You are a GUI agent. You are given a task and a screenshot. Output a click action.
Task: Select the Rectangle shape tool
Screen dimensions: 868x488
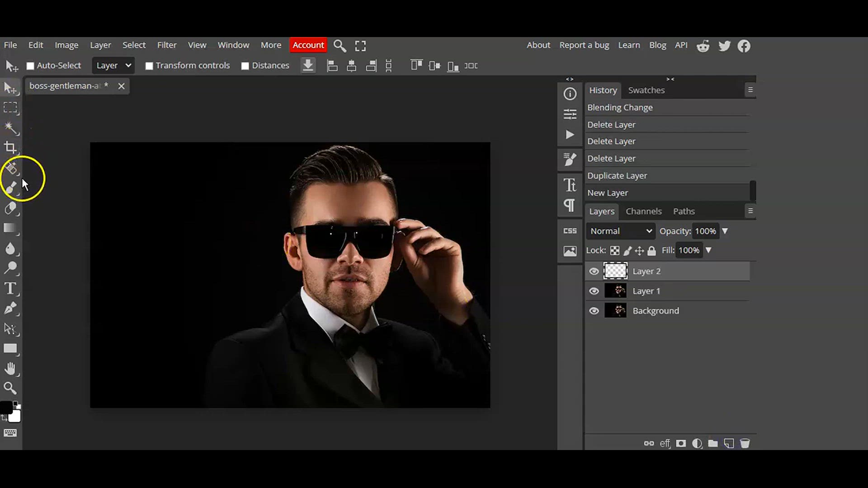(10, 348)
